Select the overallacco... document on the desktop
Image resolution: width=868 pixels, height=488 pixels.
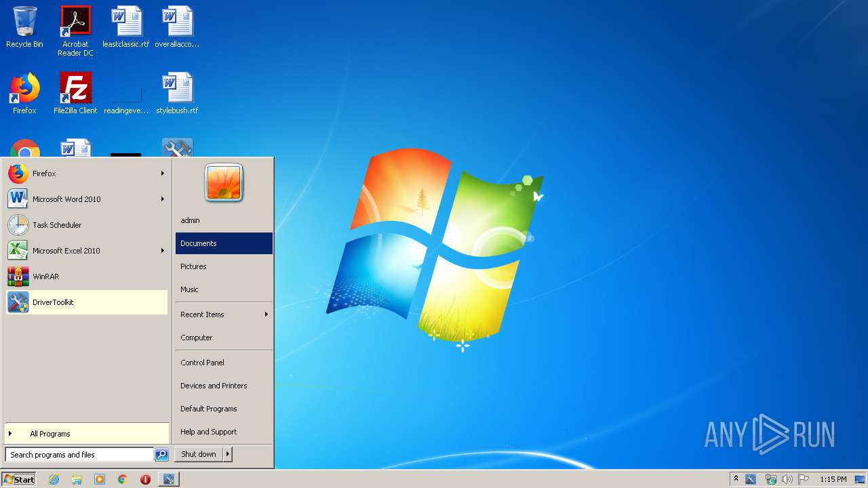(x=177, y=27)
